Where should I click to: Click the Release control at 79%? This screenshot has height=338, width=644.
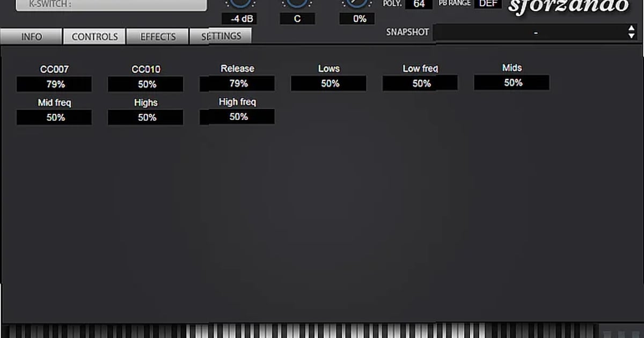click(237, 84)
